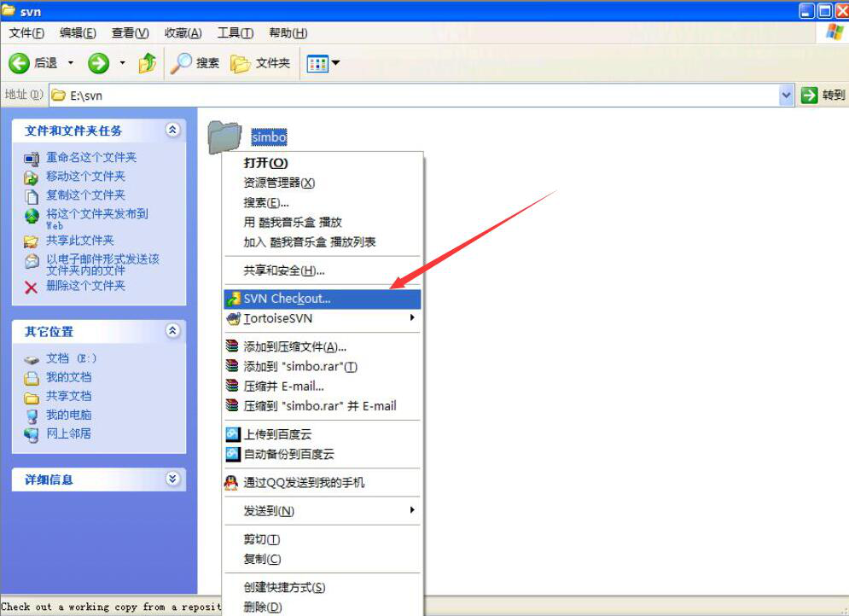
Task: Click the E: drive icon in 其它位置
Action: pyautogui.click(x=32, y=359)
